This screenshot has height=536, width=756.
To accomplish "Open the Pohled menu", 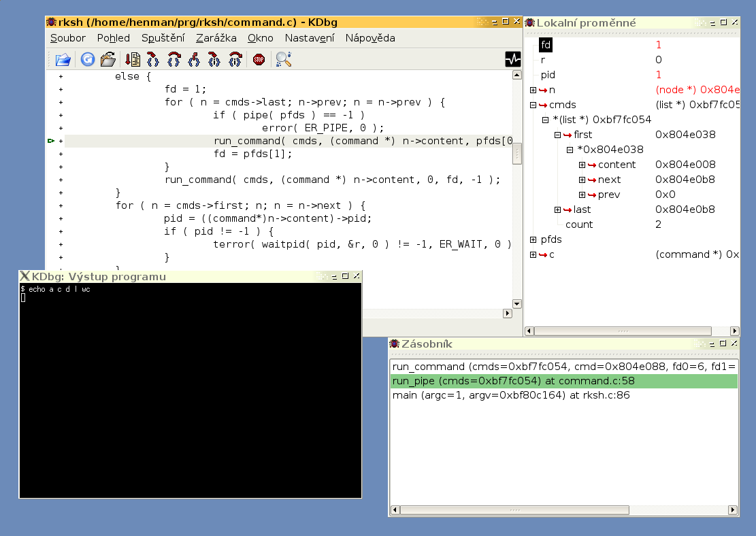I will click(x=114, y=38).
